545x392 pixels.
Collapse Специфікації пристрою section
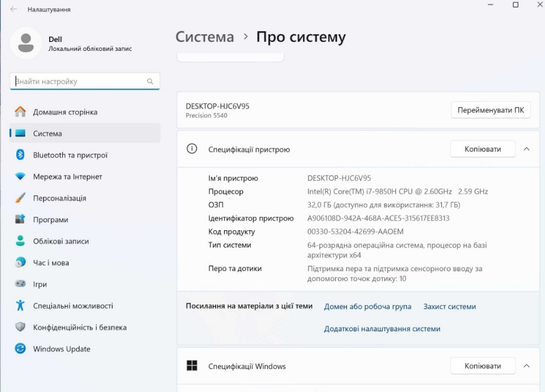(x=526, y=149)
